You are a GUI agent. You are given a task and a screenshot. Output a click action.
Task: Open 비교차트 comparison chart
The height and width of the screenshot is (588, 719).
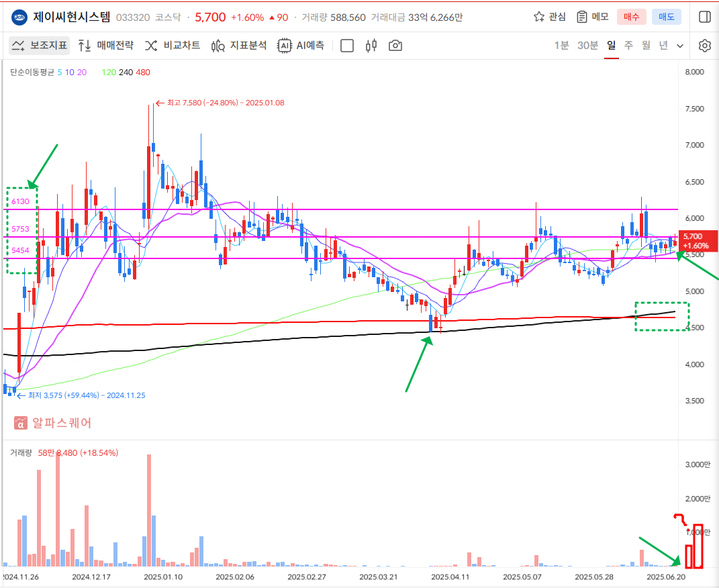pos(173,46)
